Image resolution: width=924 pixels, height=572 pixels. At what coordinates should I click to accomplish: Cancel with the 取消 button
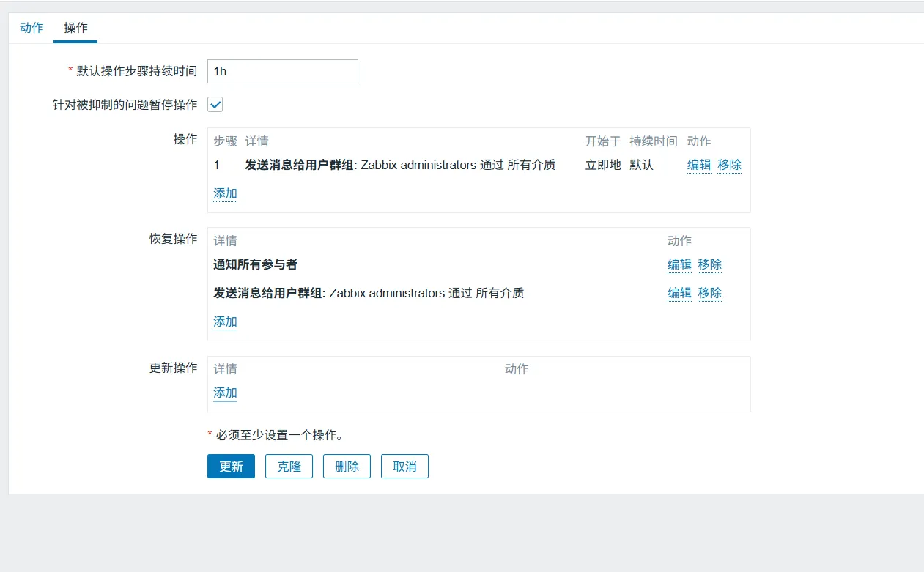pyautogui.click(x=404, y=467)
